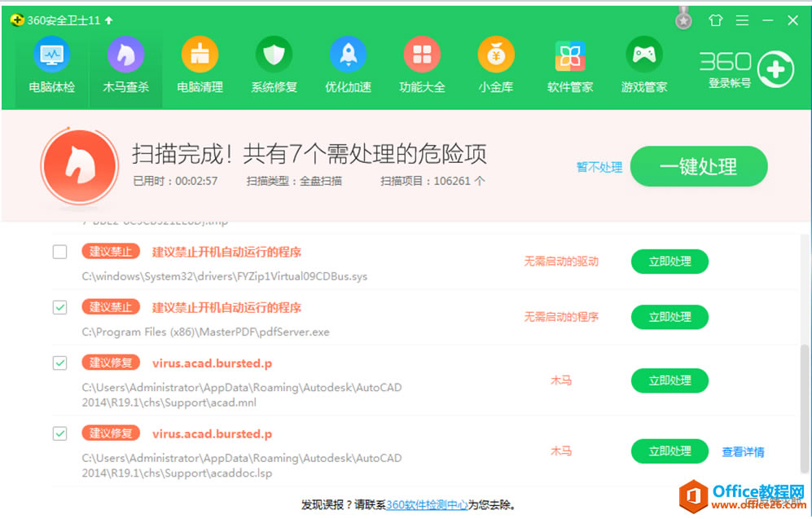The width and height of the screenshot is (812, 519).
Task: Open the 功能大全 features grid icon
Action: click(x=422, y=55)
